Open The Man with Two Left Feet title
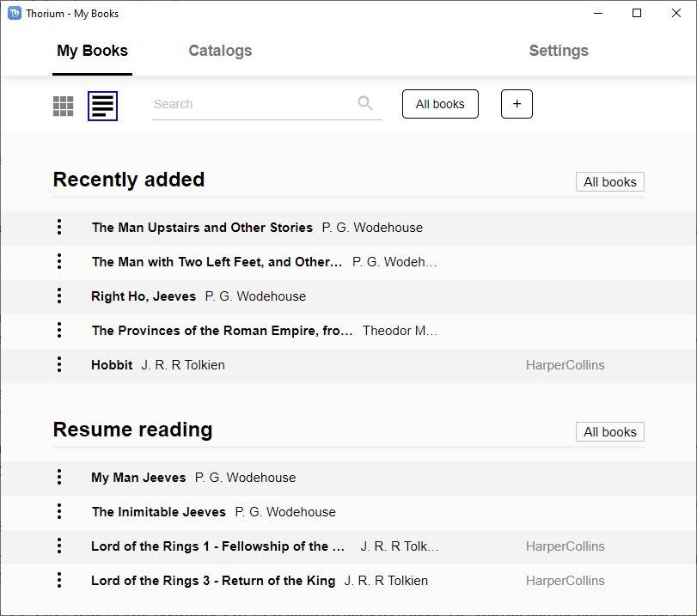This screenshot has width=697, height=616. point(217,262)
